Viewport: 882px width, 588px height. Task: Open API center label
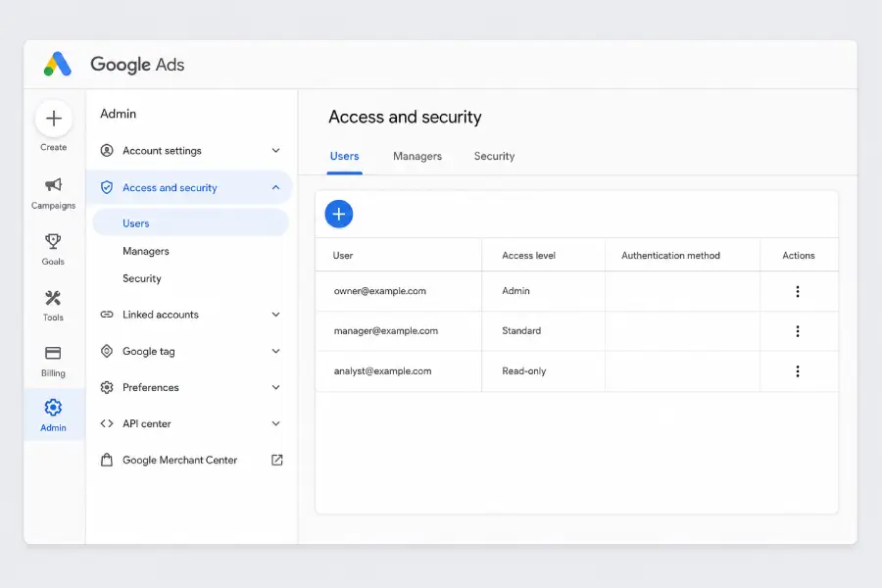point(147,423)
